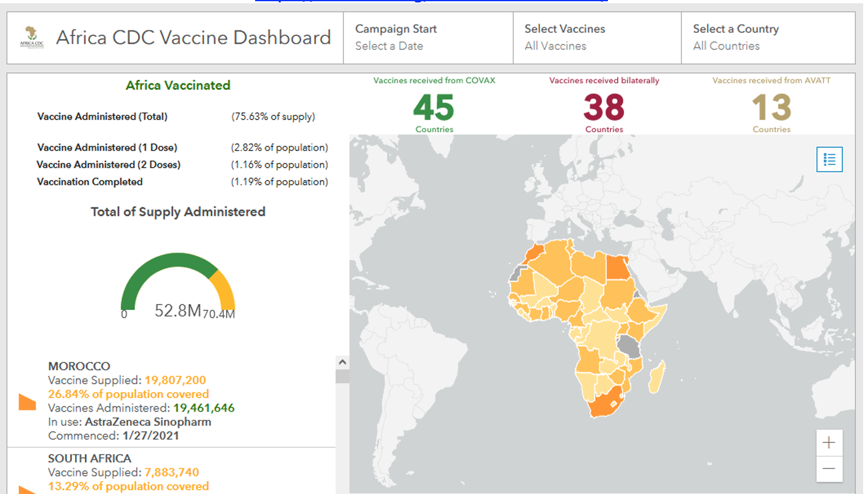This screenshot has height=494, width=868.
Task: Zoom in on the map
Action: click(829, 443)
